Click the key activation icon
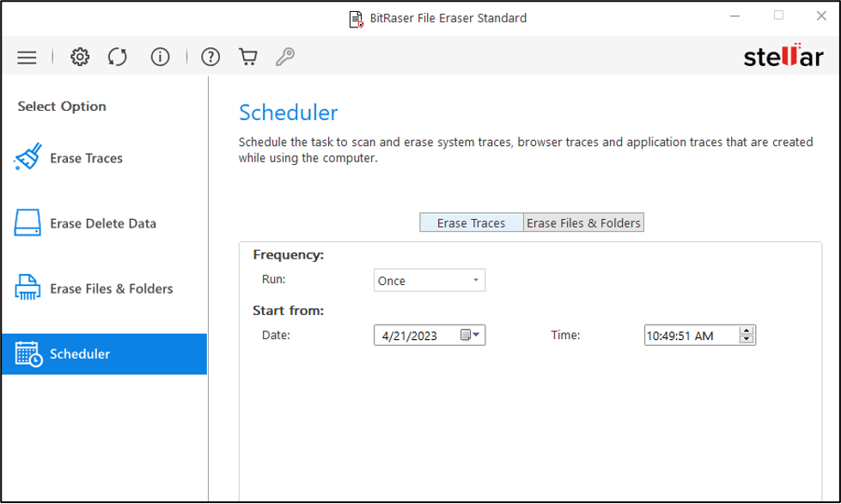 [x=285, y=58]
